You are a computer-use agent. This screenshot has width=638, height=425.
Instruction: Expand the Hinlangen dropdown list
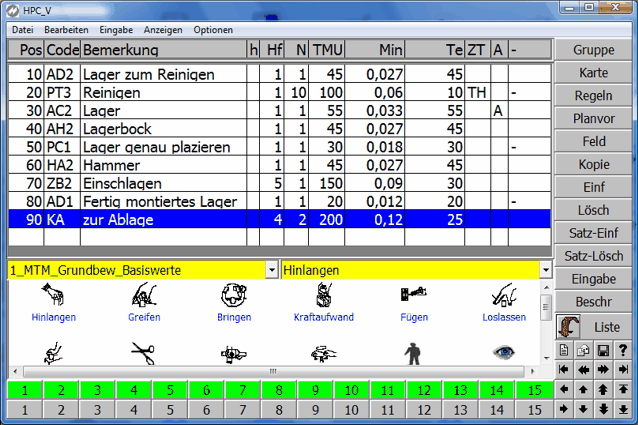pos(545,270)
